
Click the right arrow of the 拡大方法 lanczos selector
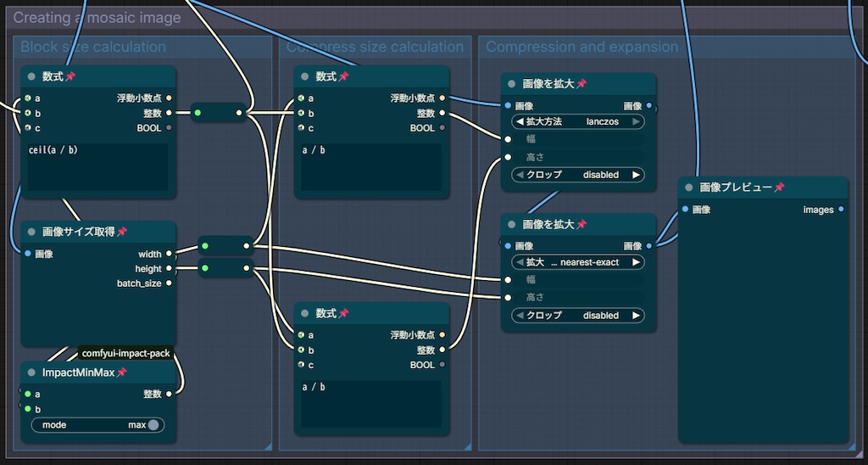(x=636, y=121)
